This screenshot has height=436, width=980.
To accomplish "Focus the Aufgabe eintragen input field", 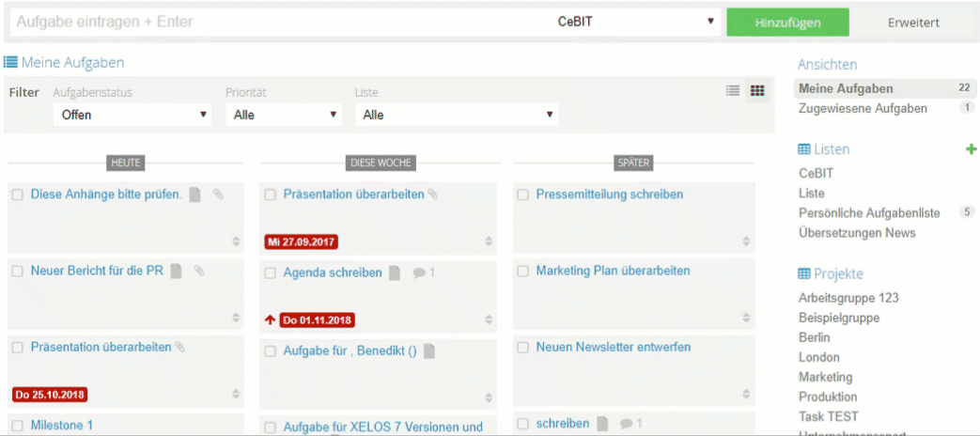I will pyautogui.click(x=272, y=22).
